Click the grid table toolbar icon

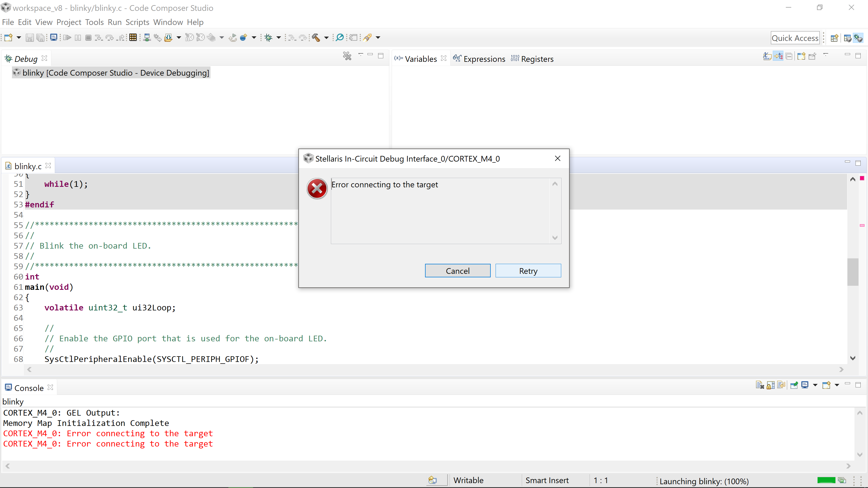(133, 37)
